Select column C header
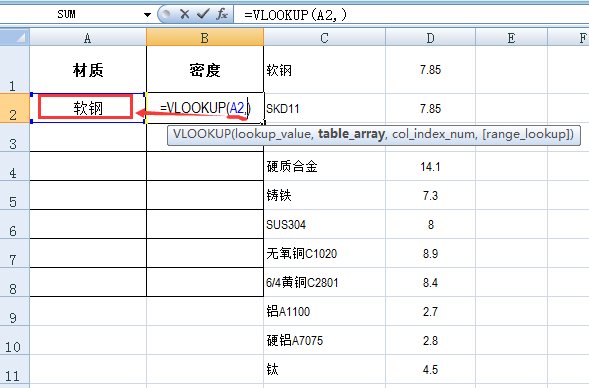 (325, 38)
